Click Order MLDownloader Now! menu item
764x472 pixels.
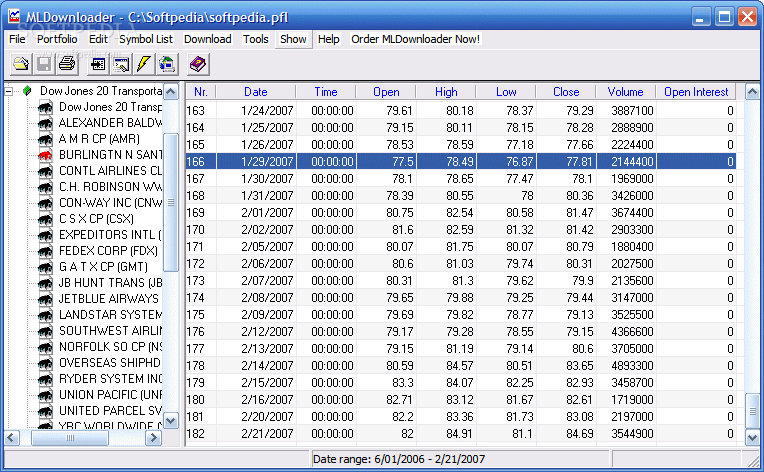(x=415, y=39)
